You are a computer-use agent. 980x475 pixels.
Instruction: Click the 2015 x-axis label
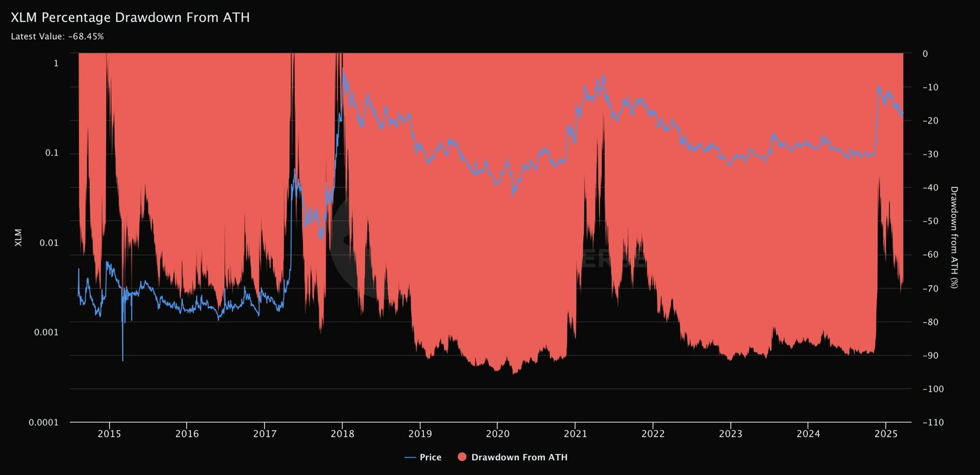click(110, 434)
